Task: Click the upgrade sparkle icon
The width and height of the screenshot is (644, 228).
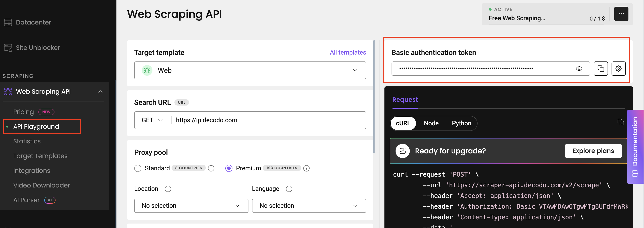Action: pyautogui.click(x=403, y=151)
